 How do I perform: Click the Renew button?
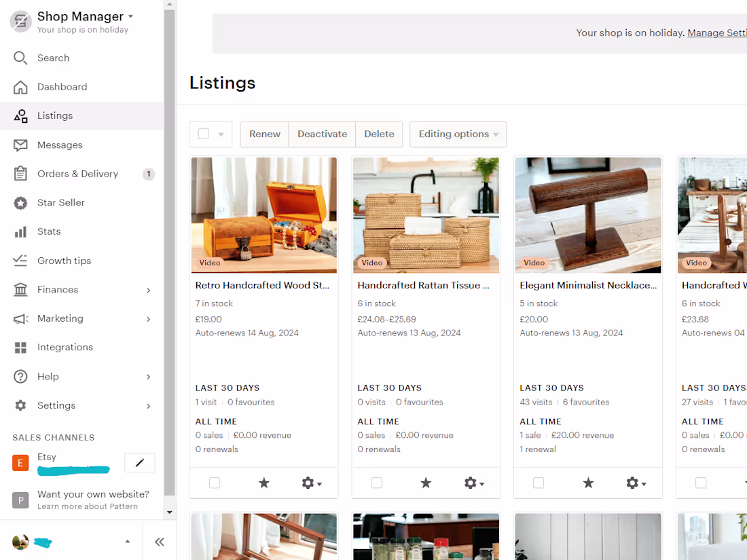[x=264, y=134]
